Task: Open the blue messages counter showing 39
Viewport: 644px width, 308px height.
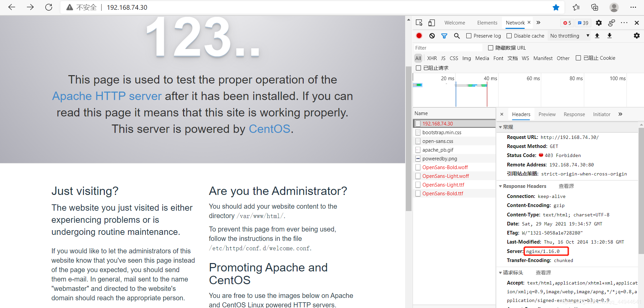Action: pos(583,23)
